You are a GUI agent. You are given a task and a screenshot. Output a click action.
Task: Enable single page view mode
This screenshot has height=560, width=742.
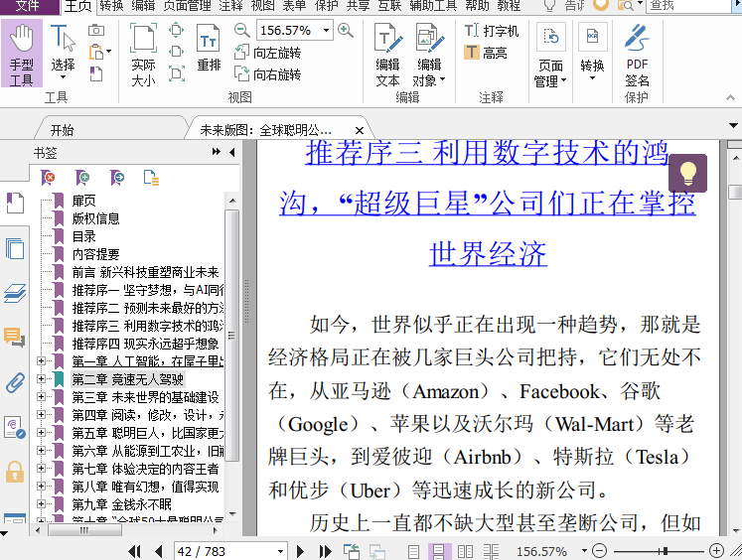pos(413,551)
